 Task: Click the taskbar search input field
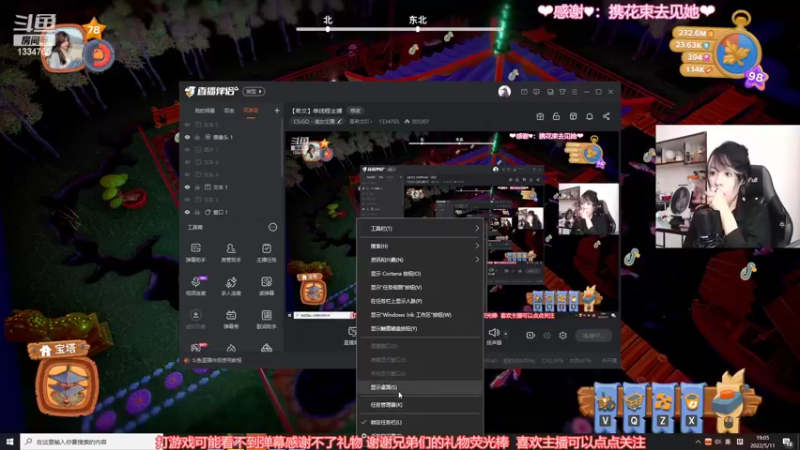(x=90, y=442)
